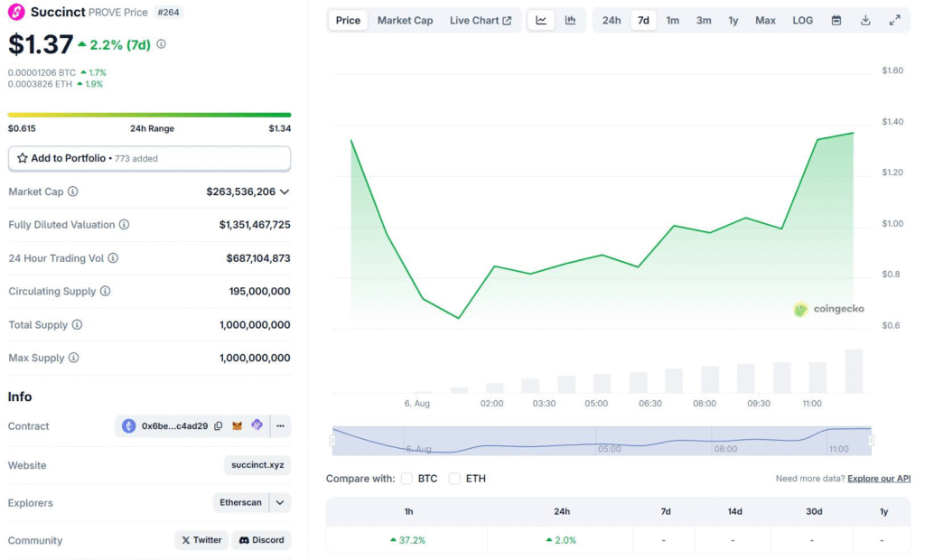Select the 1m time range

pyautogui.click(x=672, y=21)
